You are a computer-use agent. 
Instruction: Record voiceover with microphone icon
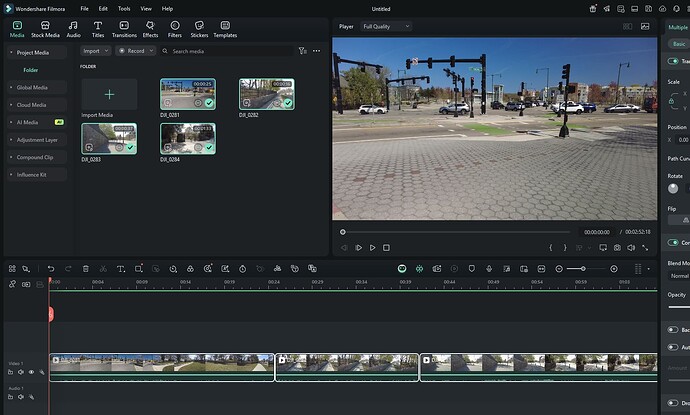pyautogui.click(x=489, y=268)
